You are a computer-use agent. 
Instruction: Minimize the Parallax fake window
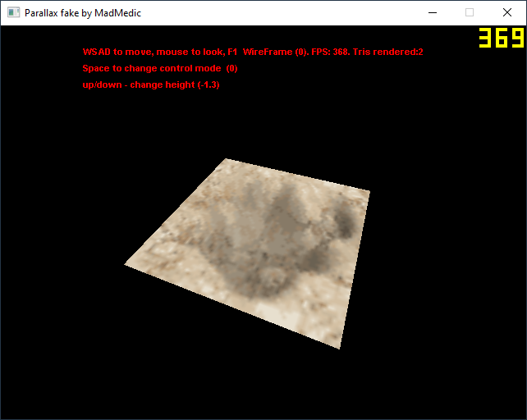coord(433,13)
